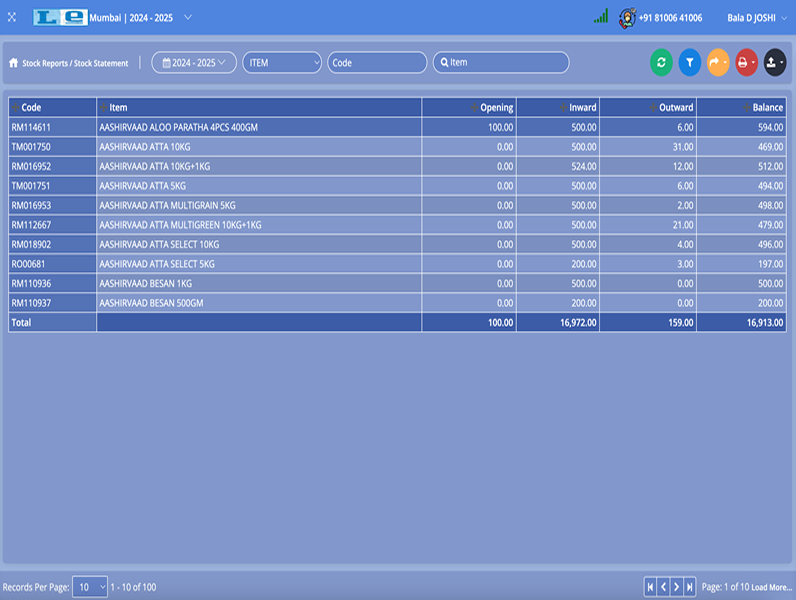
Task: Click inward value 524.00
Action: 584,166
